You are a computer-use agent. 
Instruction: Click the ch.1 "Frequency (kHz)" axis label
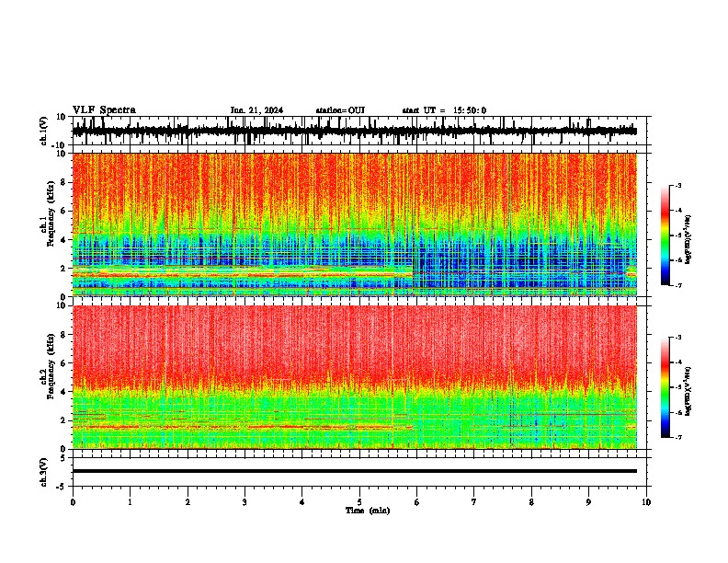[x=51, y=213]
